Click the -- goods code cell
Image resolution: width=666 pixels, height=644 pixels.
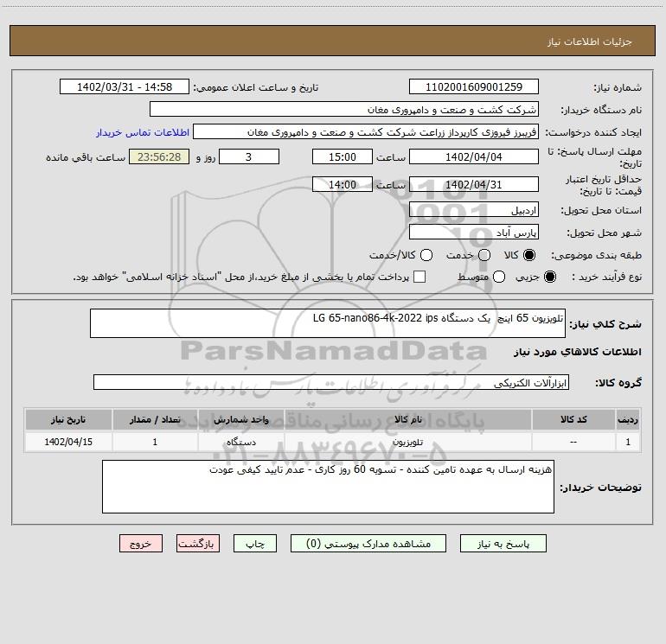pos(573,442)
